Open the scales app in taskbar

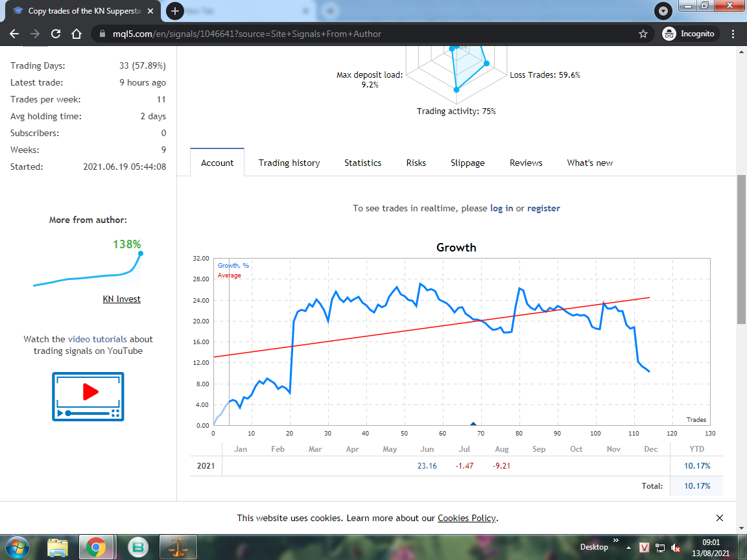coord(177,547)
